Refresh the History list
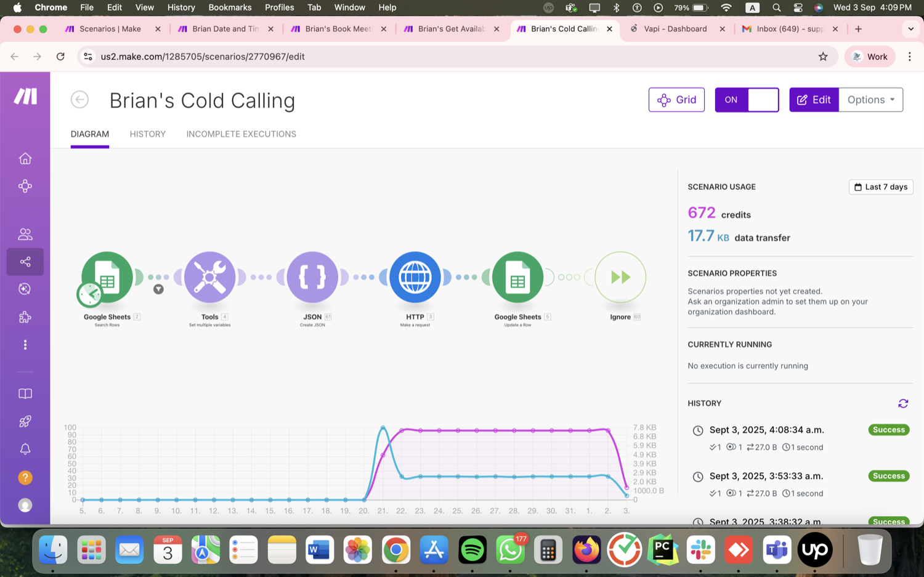Image resolution: width=924 pixels, height=577 pixels. (x=903, y=403)
